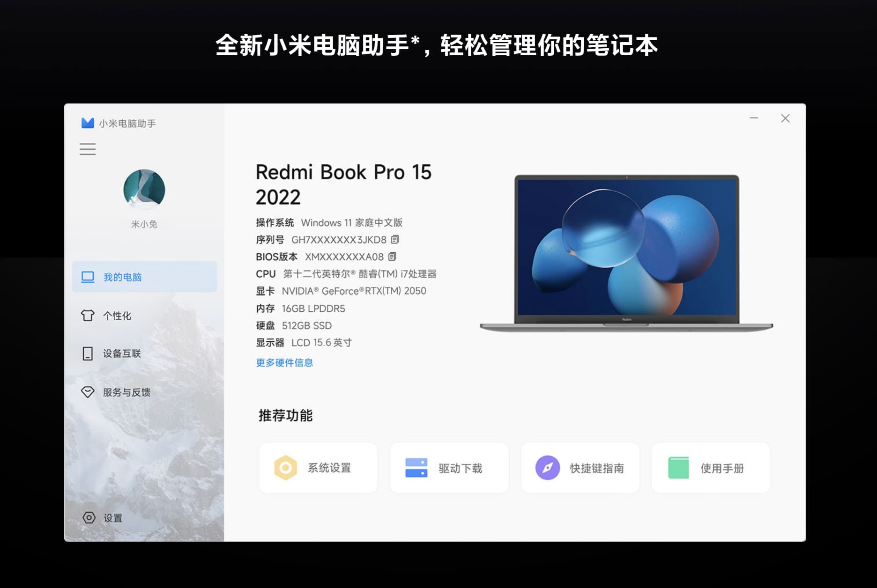Click the green book 使用手册 icon
877x588 pixels.
pos(678,468)
